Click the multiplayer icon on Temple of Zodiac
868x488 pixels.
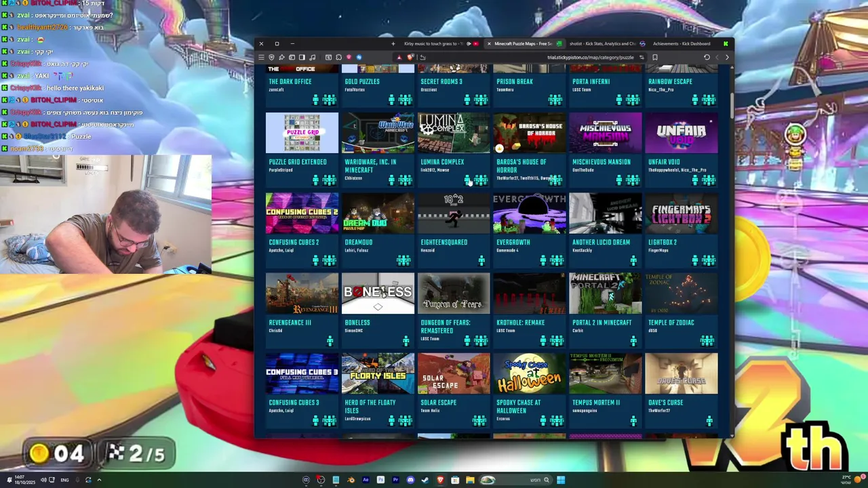[707, 340]
